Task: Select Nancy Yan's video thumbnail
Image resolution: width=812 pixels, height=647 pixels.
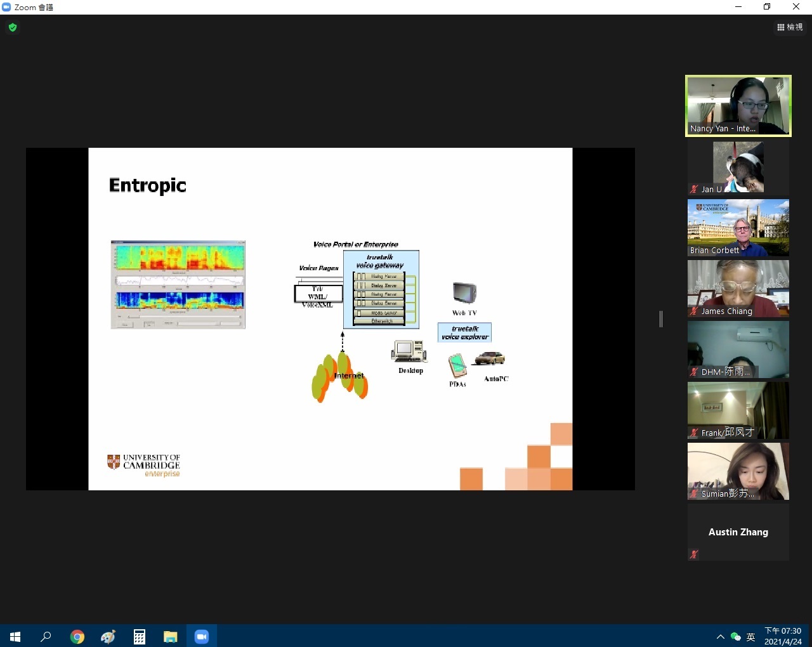Action: click(x=738, y=105)
